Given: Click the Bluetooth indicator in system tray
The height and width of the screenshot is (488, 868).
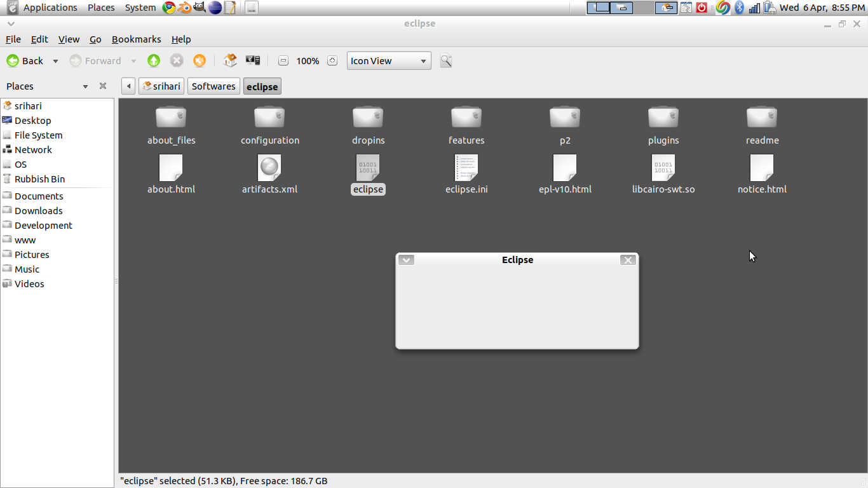Looking at the screenshot, I should pyautogui.click(x=739, y=8).
